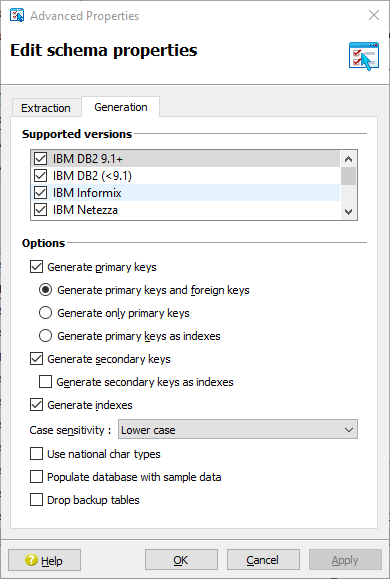
Task: Click the supported versions scroll up arrow
Action: (348, 159)
